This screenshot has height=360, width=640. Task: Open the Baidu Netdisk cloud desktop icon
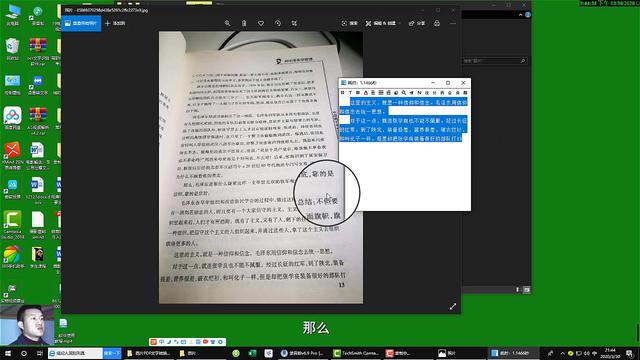[x=12, y=118]
